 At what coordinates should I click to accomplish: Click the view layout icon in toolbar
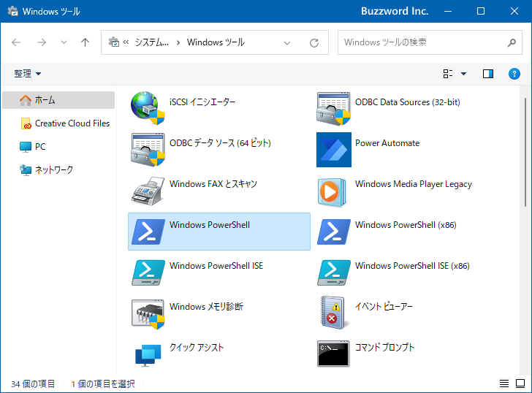pyautogui.click(x=447, y=74)
